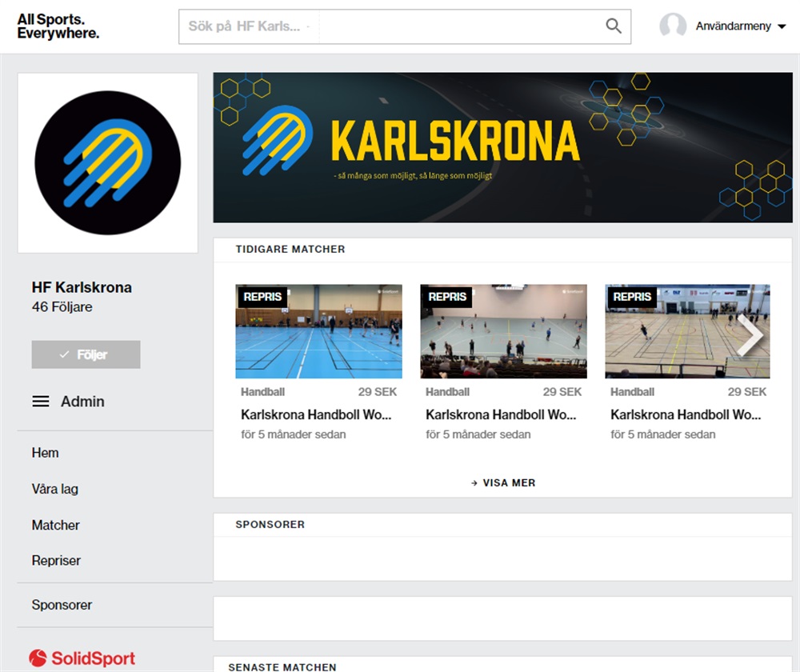Click the second Karlskrona Handboll Wo... title

pyautogui.click(x=501, y=415)
